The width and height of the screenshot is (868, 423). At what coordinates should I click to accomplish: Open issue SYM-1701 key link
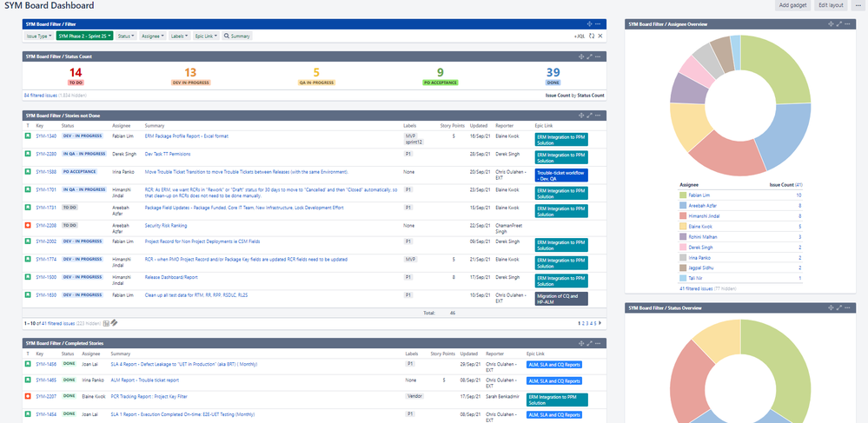[x=46, y=189]
